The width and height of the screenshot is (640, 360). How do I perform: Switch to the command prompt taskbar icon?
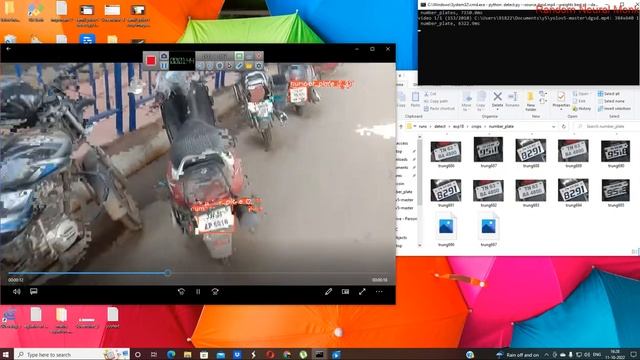(x=319, y=354)
